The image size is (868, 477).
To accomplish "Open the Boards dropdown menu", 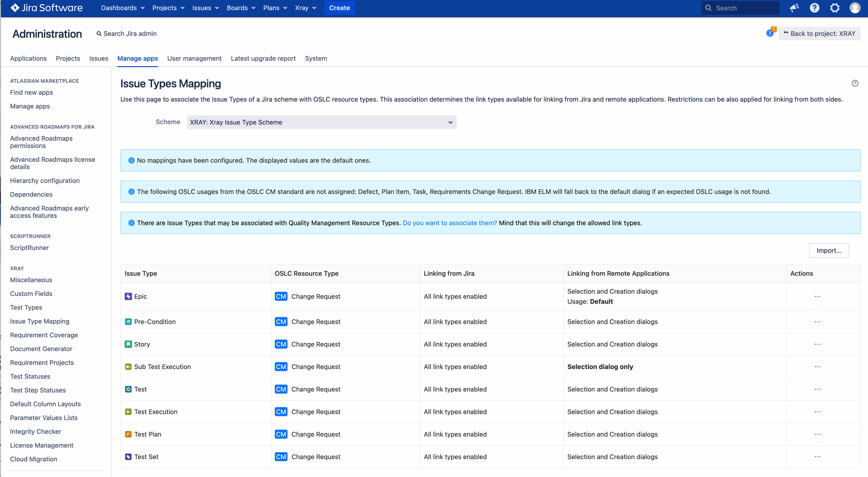I will click(241, 8).
